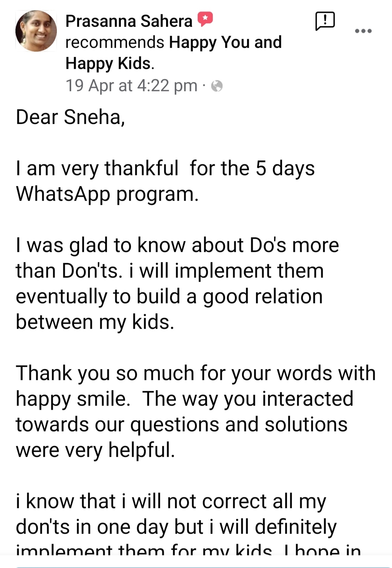Click the "don'ts in one day" line
Image resolution: width=392 pixels, height=568 pixels.
tap(176, 527)
